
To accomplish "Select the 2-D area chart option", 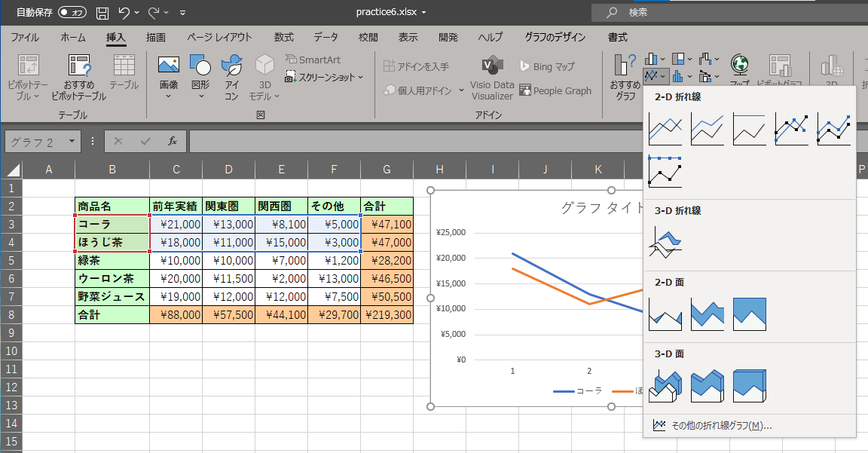I will click(x=665, y=314).
